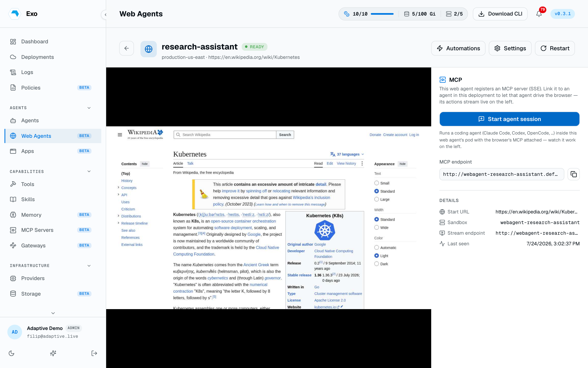Screen dimensions: 588x368
Task: Open Automations
Action: [458, 48]
